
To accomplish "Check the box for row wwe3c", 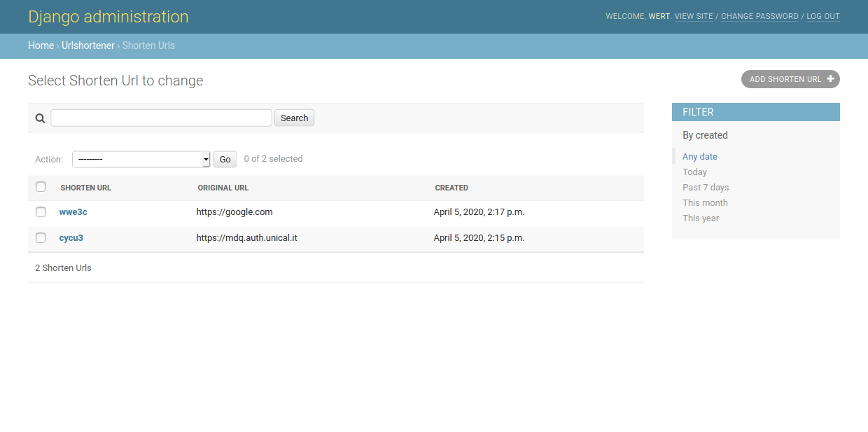I will click(x=41, y=211).
